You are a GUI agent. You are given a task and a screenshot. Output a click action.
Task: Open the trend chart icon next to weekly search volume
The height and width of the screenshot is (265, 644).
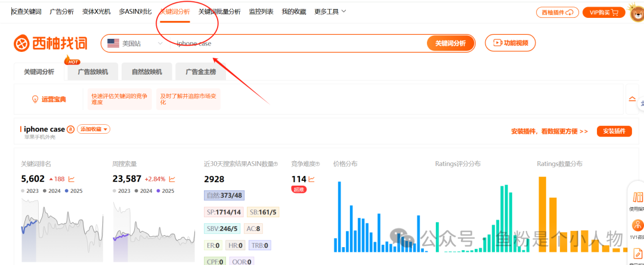click(172, 179)
